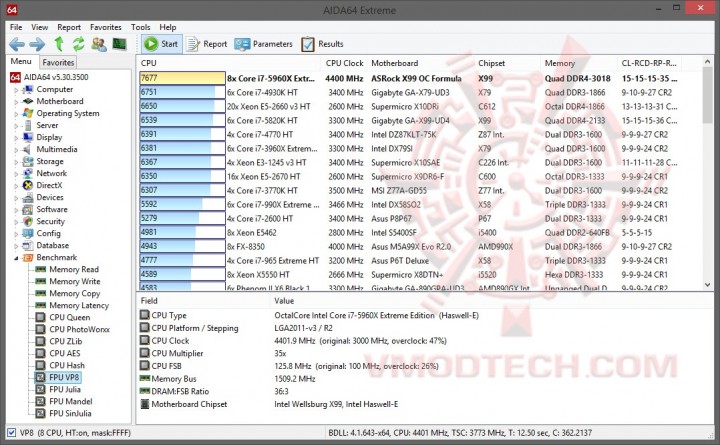The height and width of the screenshot is (445, 720).
Task: Collapse the Benchmark tree node
Action: pos(16,258)
